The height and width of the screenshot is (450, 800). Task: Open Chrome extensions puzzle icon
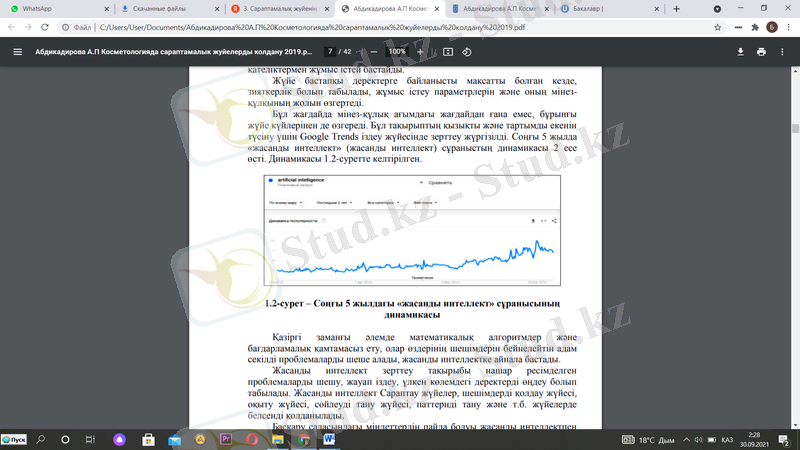755,28
